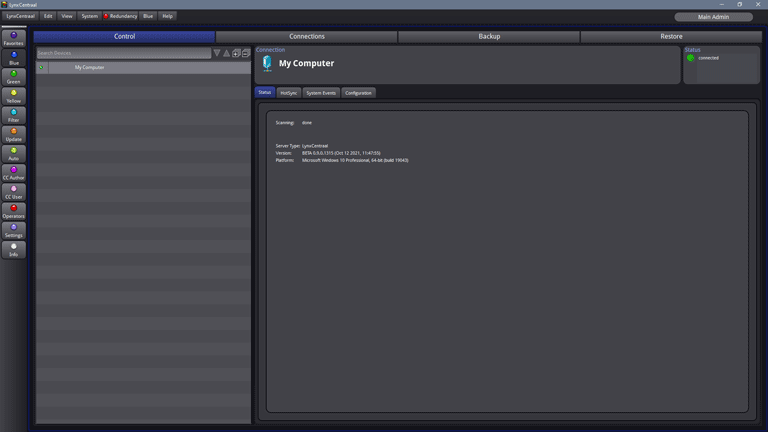Select the Blue sidebar button
768x432 pixels.
(13, 58)
